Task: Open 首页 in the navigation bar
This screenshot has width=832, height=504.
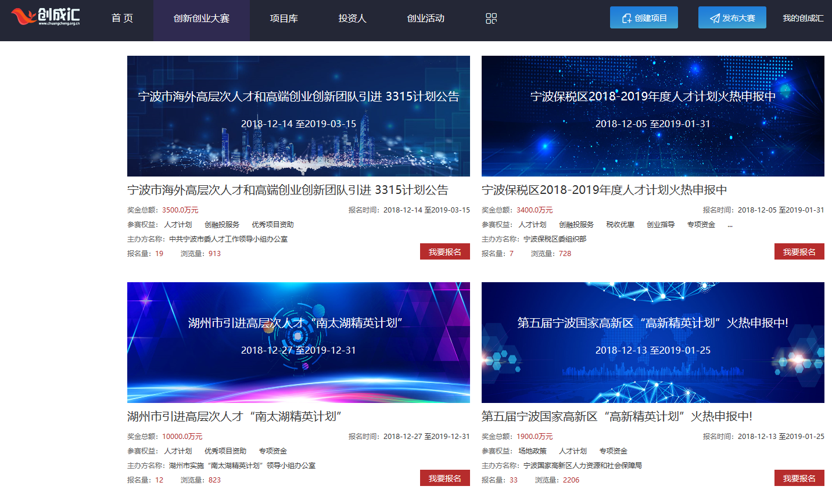Action: click(122, 19)
